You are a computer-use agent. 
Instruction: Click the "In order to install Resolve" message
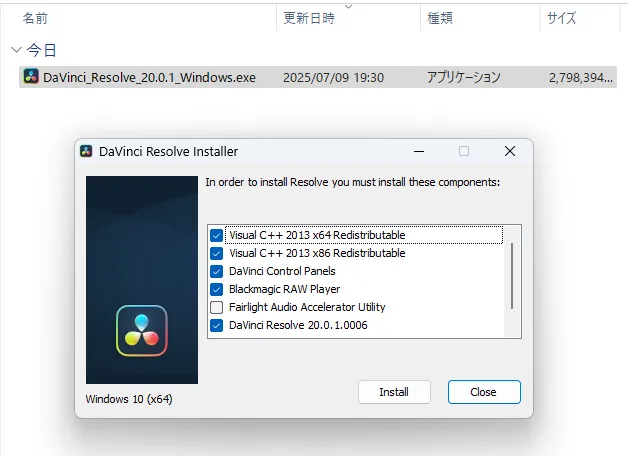coord(353,182)
